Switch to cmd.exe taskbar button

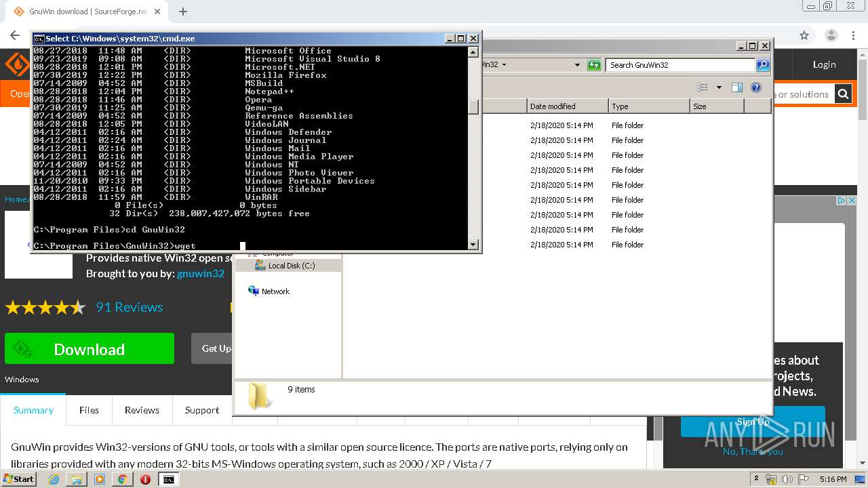(x=169, y=479)
